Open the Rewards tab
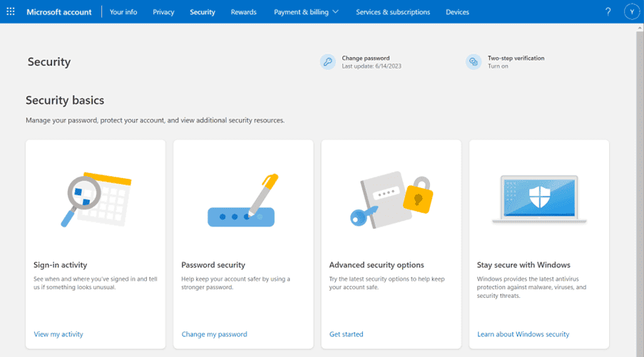The height and width of the screenshot is (357, 644). (x=244, y=12)
